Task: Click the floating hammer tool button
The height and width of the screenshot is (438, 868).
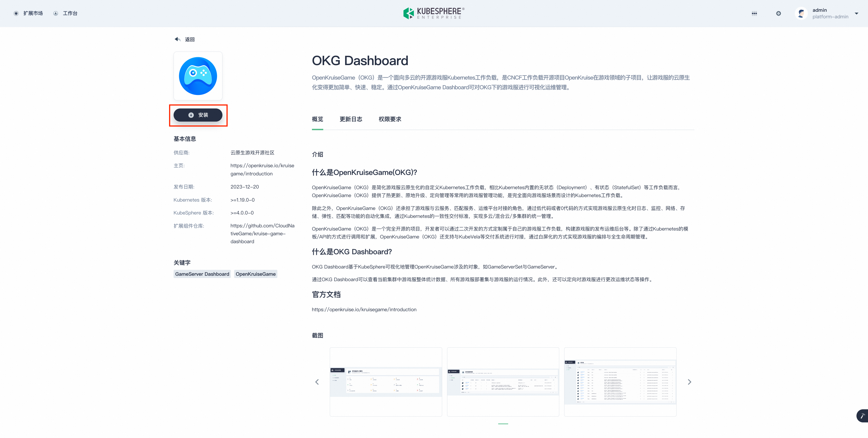Action: tap(862, 416)
